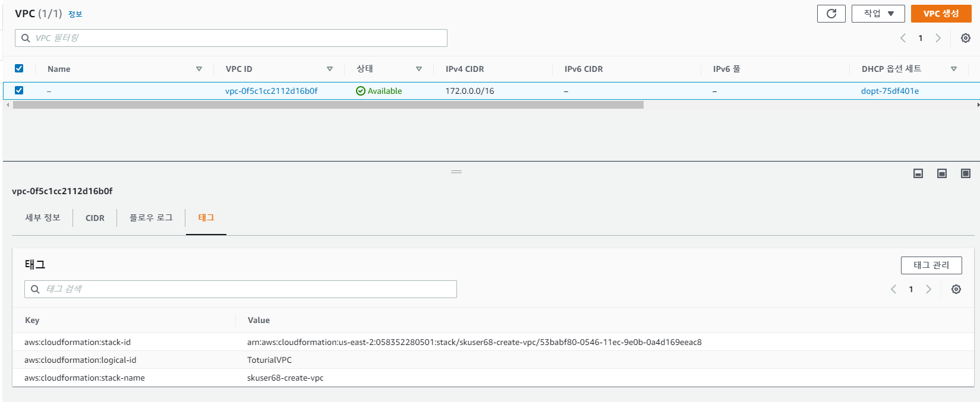Sort by 상태 column arrow
The width and height of the screenshot is (980, 402).
pos(419,69)
